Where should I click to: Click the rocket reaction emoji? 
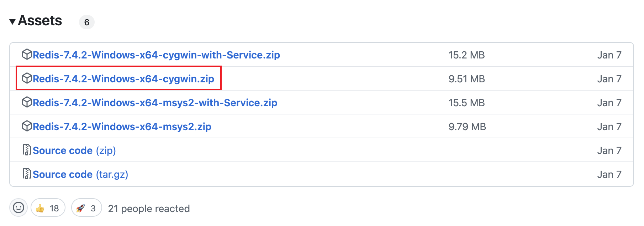81,208
